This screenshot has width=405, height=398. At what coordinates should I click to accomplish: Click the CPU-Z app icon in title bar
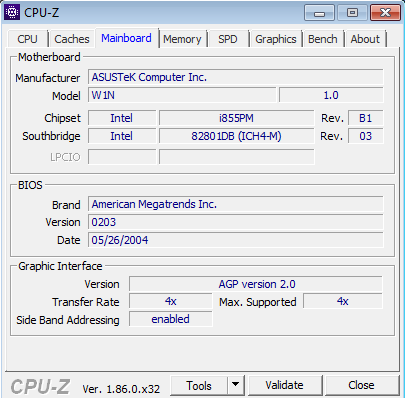point(12,12)
